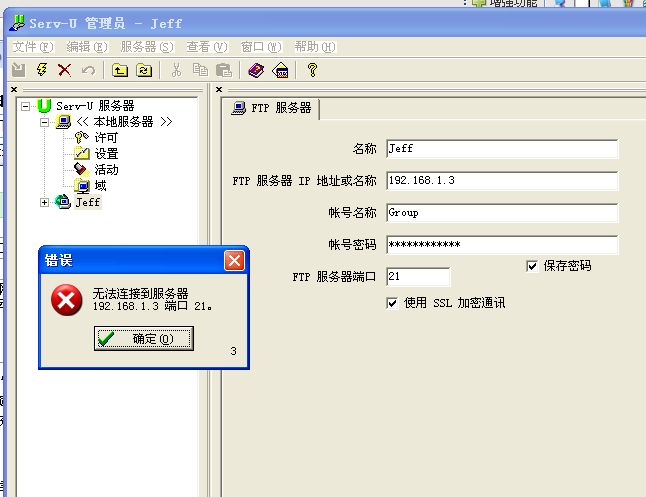Click the green U Serv-U server icon
Screen dimensions: 646x497
[x=44, y=106]
